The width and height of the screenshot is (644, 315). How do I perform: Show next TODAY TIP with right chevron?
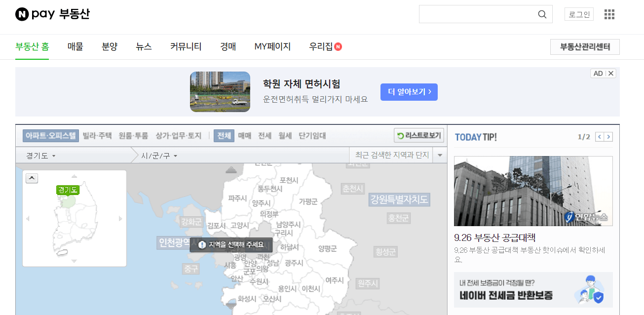tap(609, 137)
